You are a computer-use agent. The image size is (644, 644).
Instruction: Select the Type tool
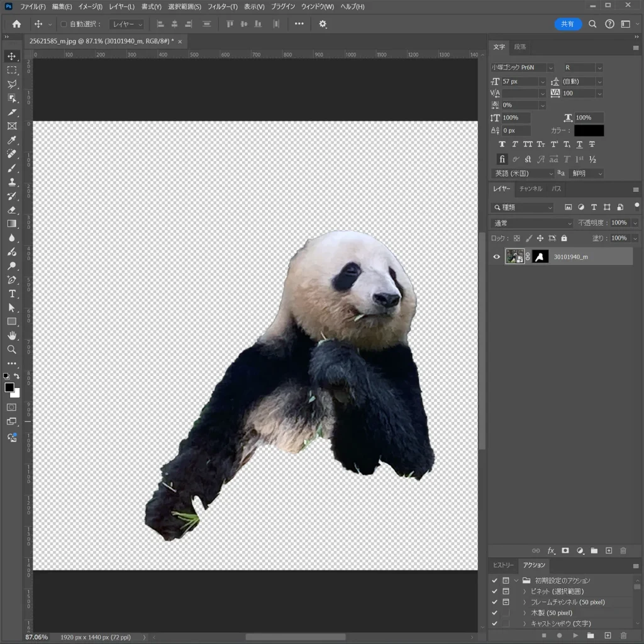(x=13, y=294)
